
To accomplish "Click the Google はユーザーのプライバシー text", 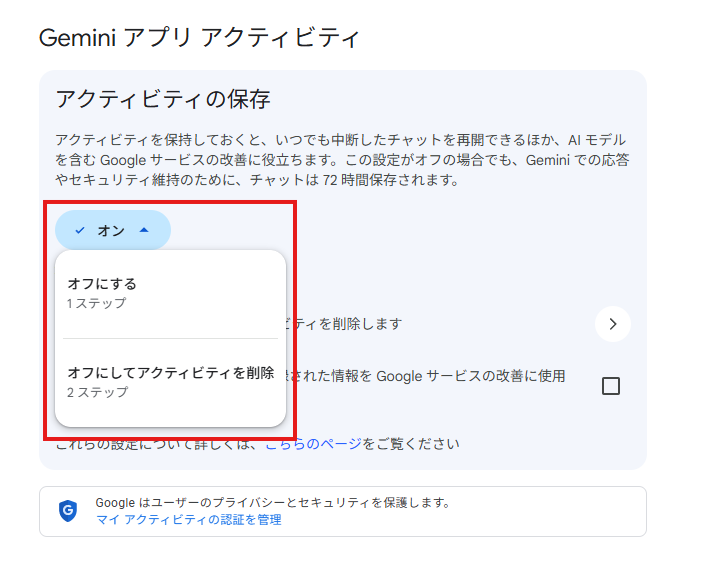I will pyautogui.click(x=273, y=503).
